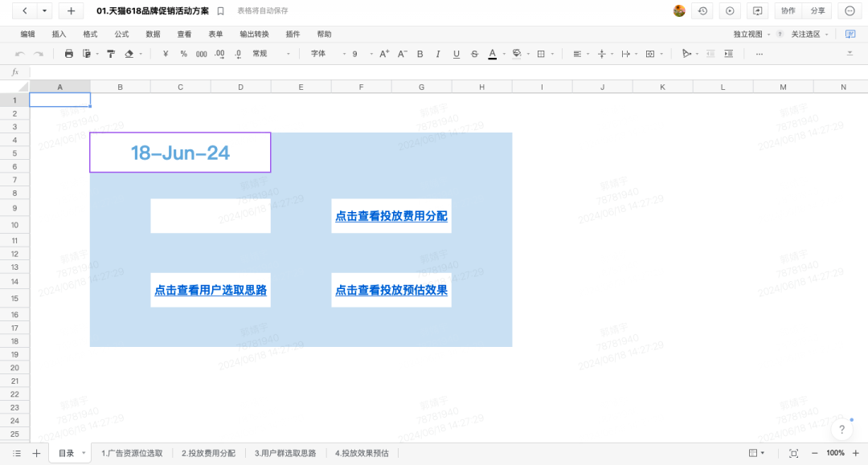Toggle italic formatting
Screen dimensions: 868x465
pos(438,54)
